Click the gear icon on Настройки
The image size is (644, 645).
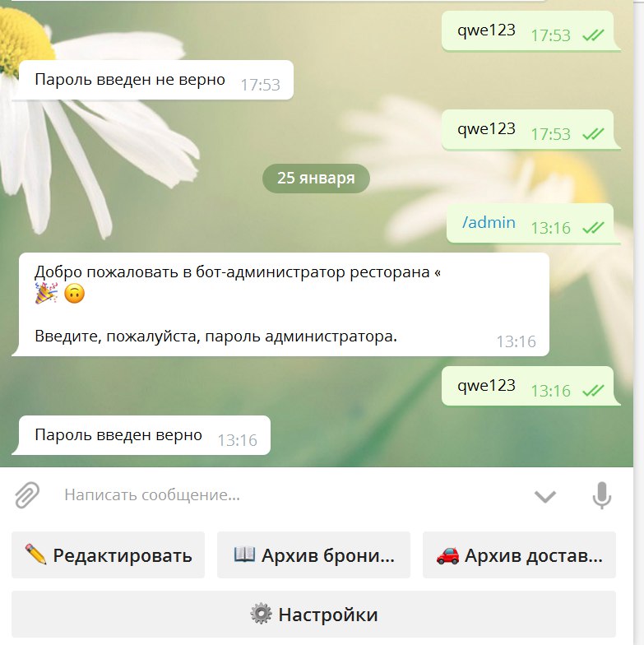[x=262, y=614]
